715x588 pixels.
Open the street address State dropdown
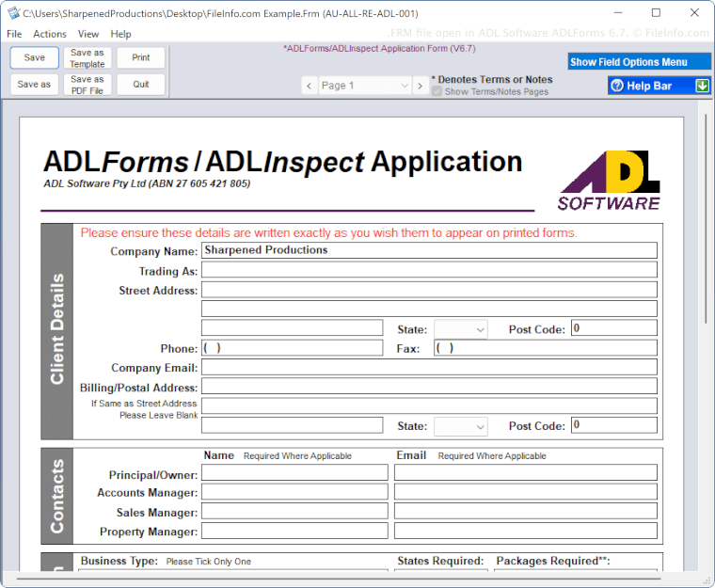tap(461, 329)
